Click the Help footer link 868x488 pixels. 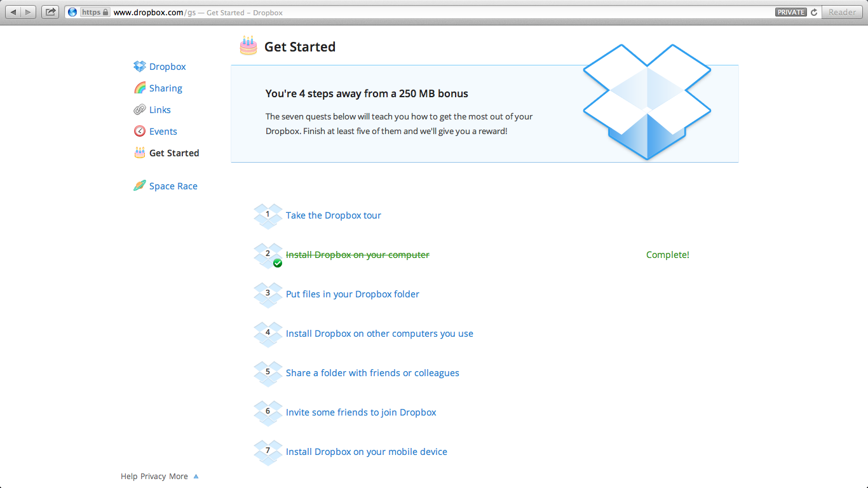click(129, 477)
